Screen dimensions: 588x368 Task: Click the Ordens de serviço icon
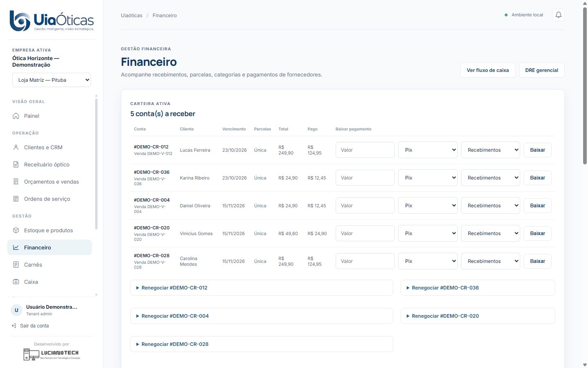coord(16,199)
